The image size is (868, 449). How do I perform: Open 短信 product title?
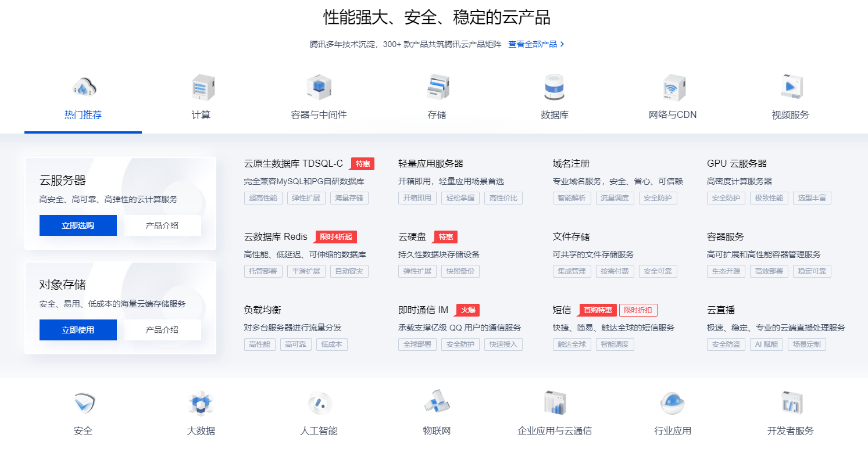(x=562, y=310)
